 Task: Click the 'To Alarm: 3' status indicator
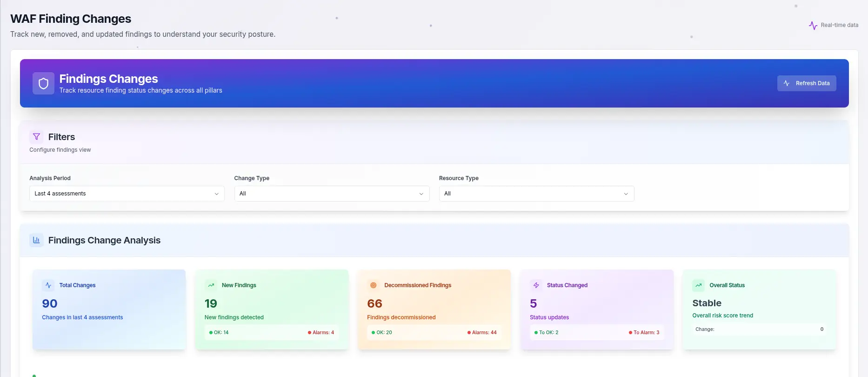[644, 333]
